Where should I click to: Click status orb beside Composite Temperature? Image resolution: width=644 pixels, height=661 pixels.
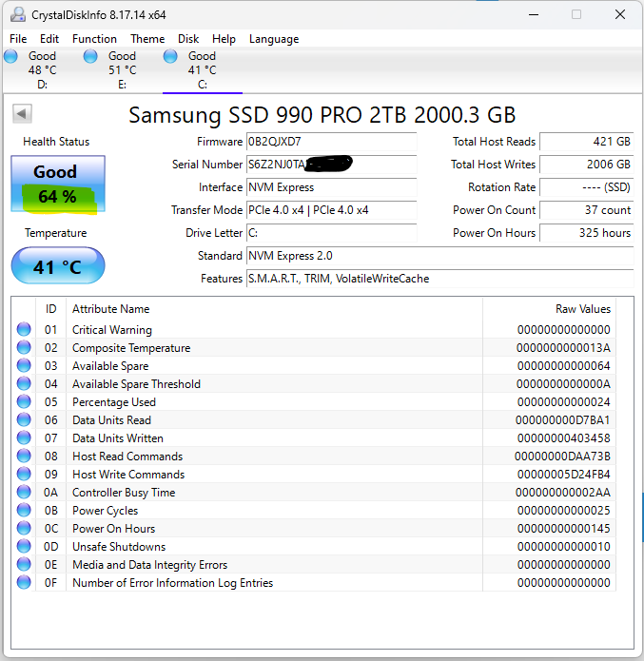click(24, 348)
